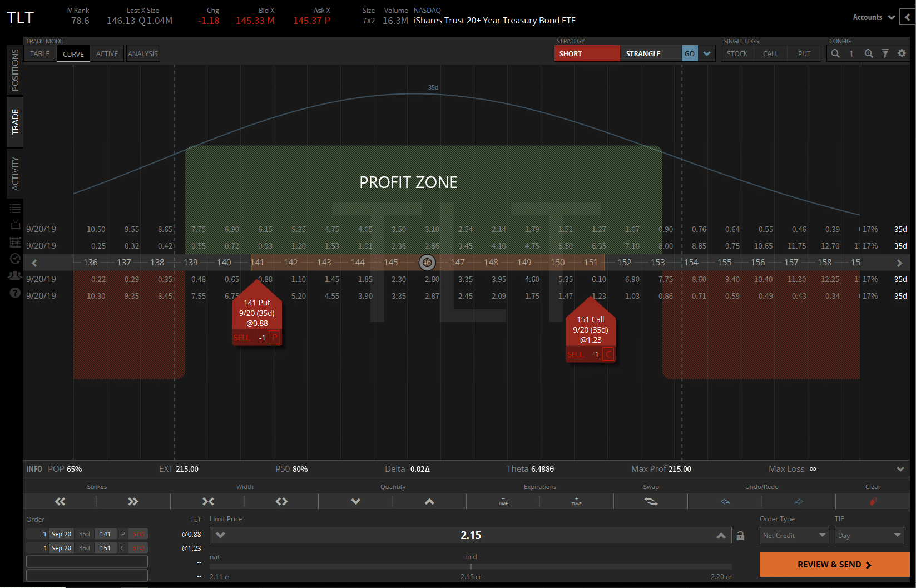Select the Swap icon in the bottom toolbar
The image size is (916, 588).
click(650, 501)
